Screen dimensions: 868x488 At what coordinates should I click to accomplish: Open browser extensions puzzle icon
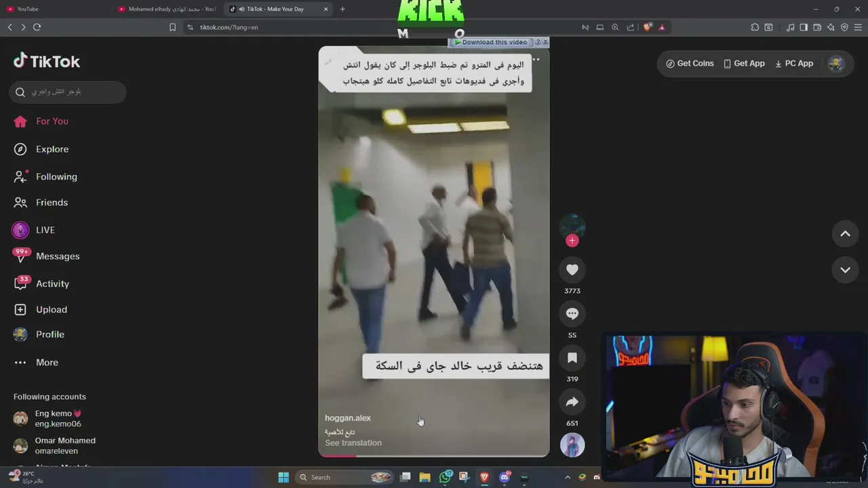pyautogui.click(x=755, y=27)
